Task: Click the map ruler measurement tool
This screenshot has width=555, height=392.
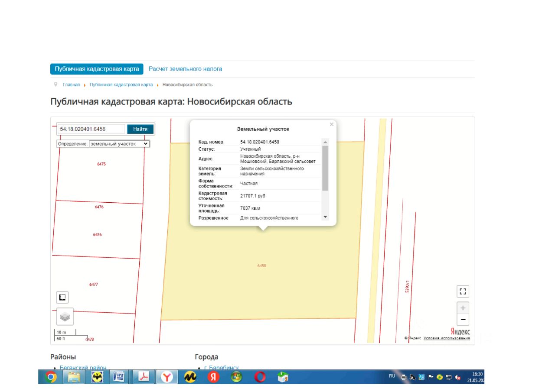Action: 62,298
